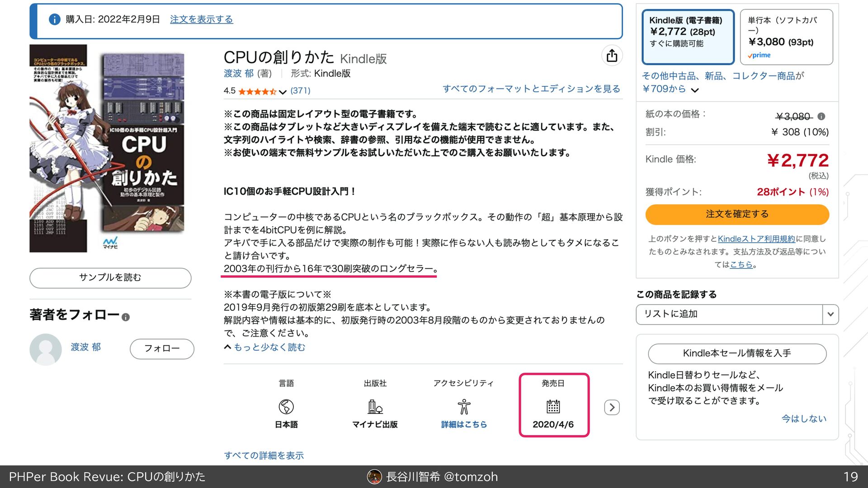Screen dimensions: 868x488
Task: Expand other used and new offers chevron
Action: pos(695,90)
